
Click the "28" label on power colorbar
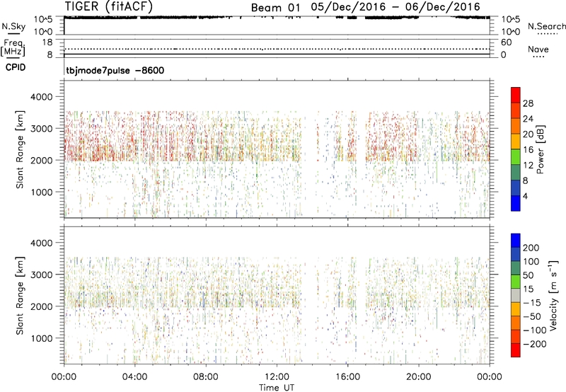click(x=528, y=103)
